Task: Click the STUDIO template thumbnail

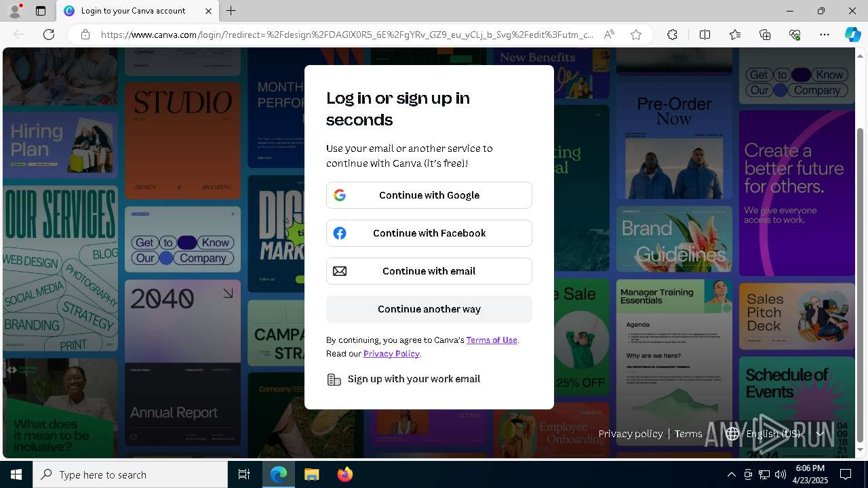Action: click(182, 140)
